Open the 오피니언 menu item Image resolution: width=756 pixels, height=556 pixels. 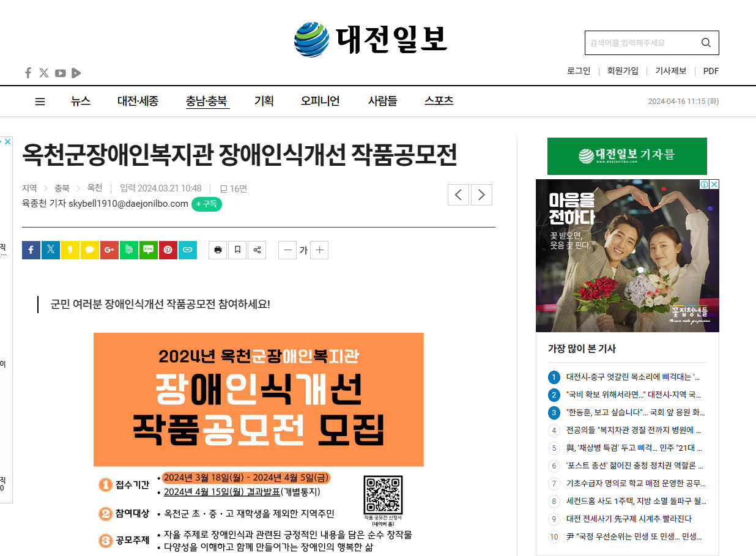320,101
